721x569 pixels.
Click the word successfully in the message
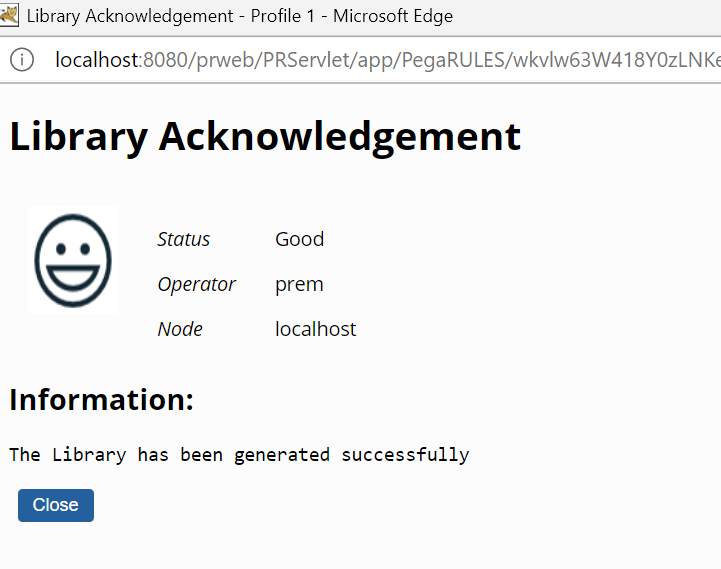[x=405, y=455]
